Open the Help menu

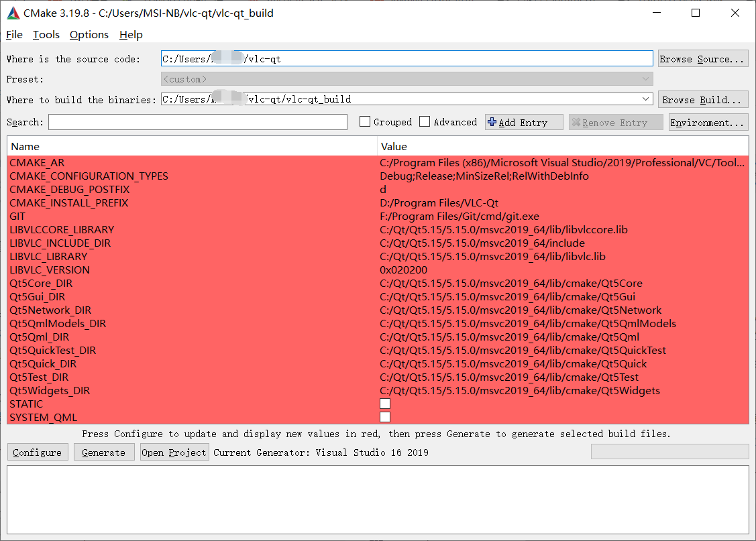click(130, 34)
